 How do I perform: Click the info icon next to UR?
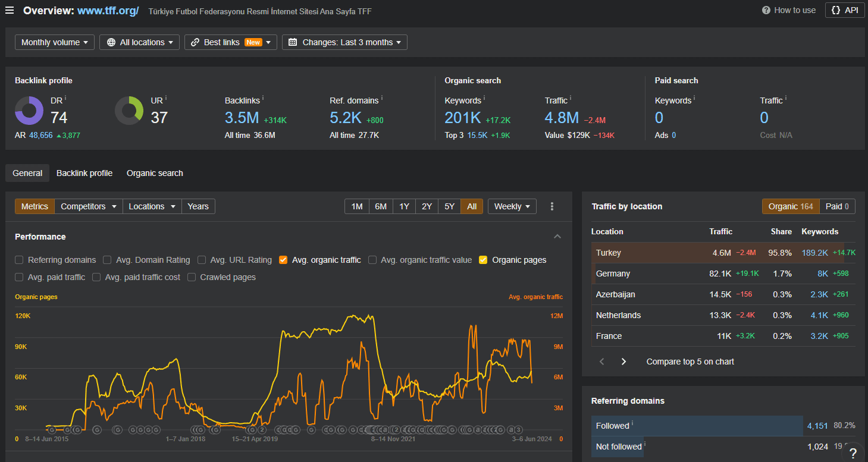pos(165,98)
